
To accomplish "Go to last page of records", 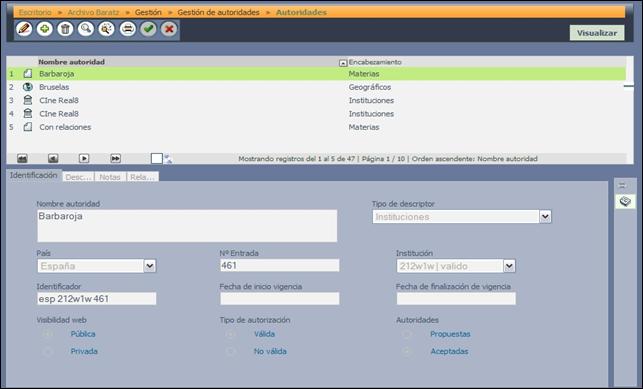I will pyautogui.click(x=116, y=159).
